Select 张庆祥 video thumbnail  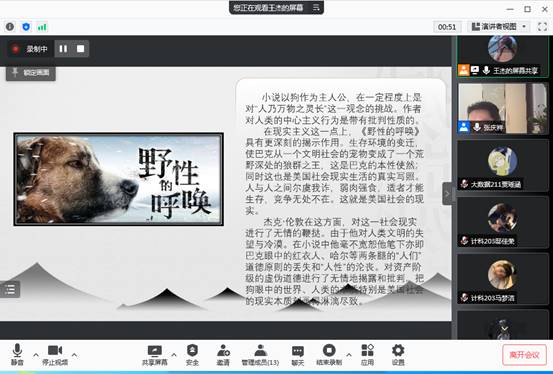point(503,108)
